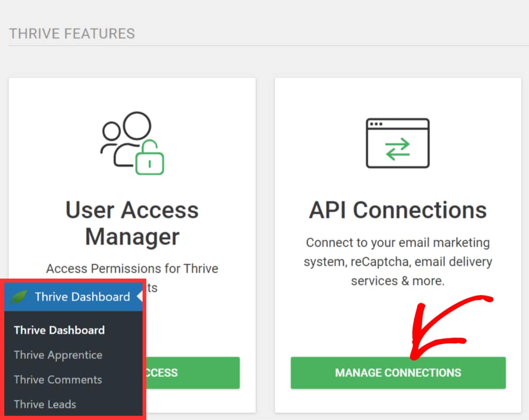The width and height of the screenshot is (529, 420).
Task: Click the User Access Manager heading
Action: (x=132, y=223)
